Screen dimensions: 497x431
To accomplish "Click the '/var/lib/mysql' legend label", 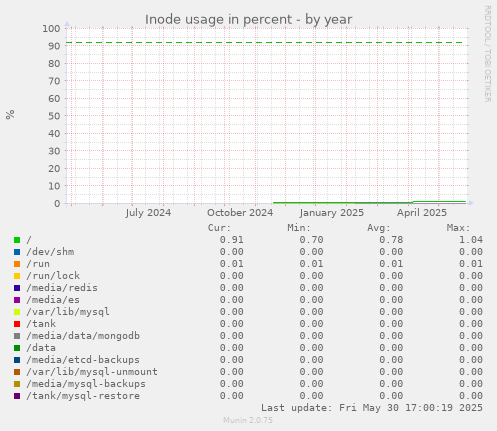I will click(68, 312).
